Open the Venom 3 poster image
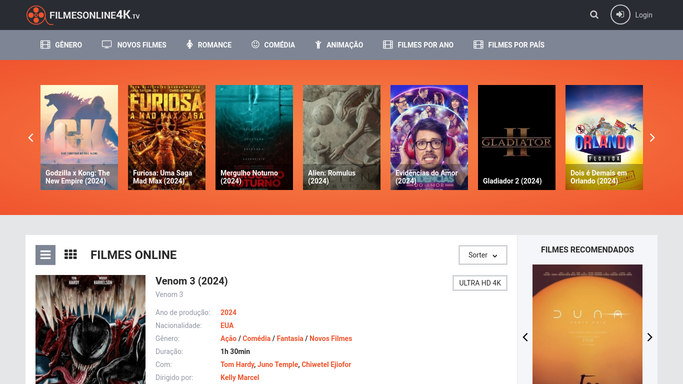The height and width of the screenshot is (384, 683). 91,329
